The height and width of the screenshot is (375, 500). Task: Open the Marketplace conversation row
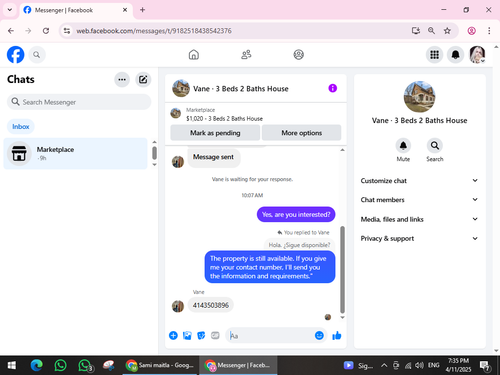click(75, 153)
